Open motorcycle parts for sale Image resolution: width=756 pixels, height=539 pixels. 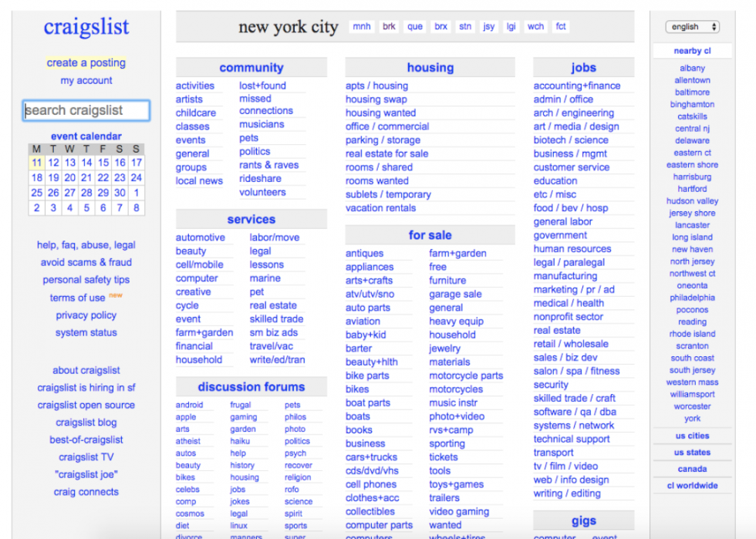click(466, 376)
